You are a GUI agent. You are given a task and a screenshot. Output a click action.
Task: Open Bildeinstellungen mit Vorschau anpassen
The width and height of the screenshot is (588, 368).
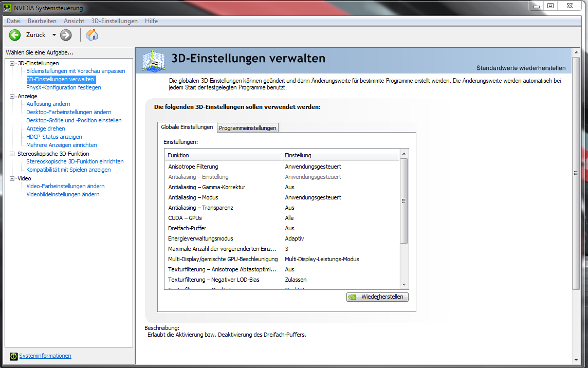click(x=76, y=71)
